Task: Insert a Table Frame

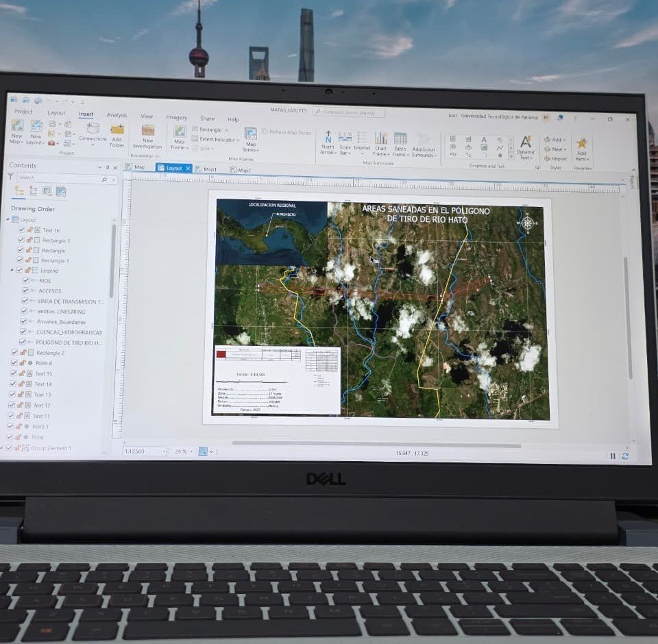Action: tap(400, 144)
